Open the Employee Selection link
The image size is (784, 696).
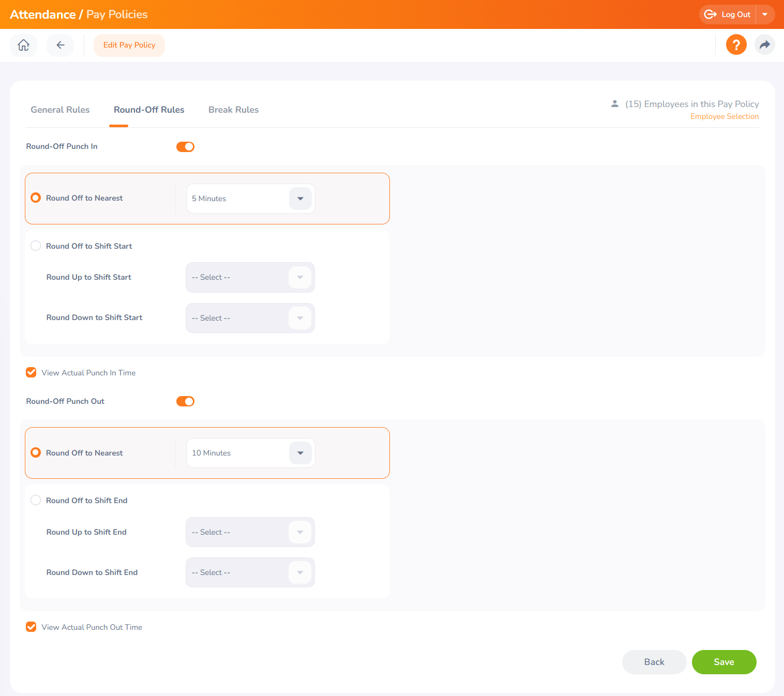click(x=724, y=117)
